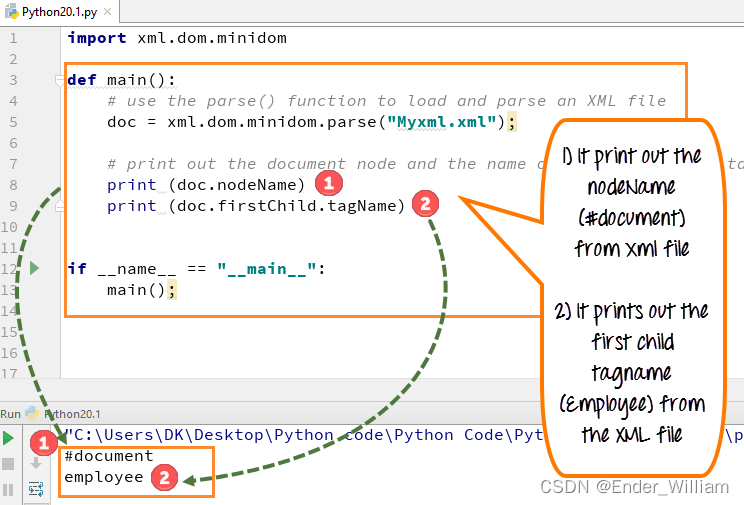This screenshot has width=744, height=505.
Task: Click 'print (doc.nodeName)' statement
Action: (206, 185)
